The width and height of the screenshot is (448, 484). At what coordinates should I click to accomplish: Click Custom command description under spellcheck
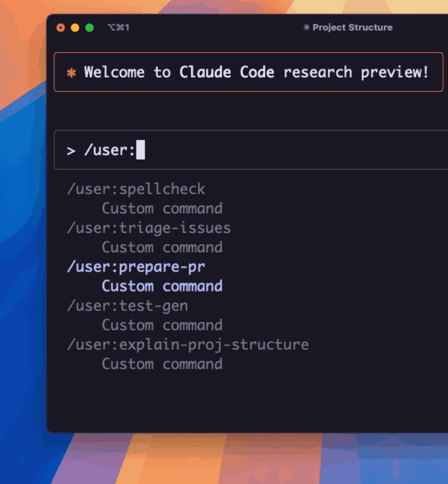click(x=162, y=209)
